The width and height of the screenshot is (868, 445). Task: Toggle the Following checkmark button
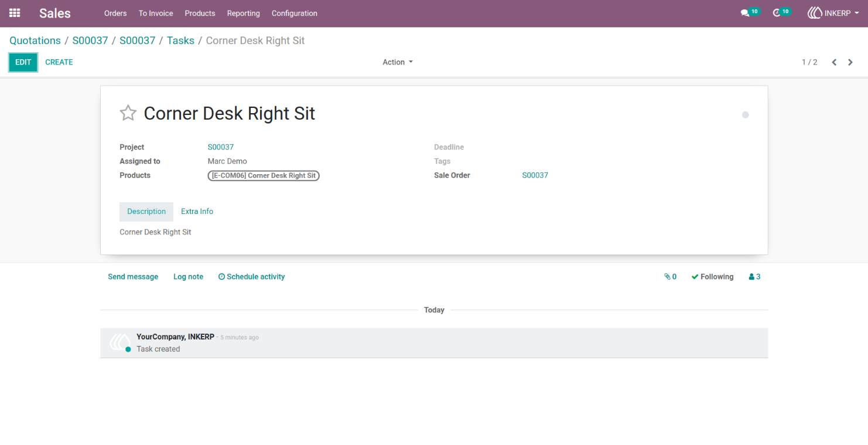[x=712, y=277]
